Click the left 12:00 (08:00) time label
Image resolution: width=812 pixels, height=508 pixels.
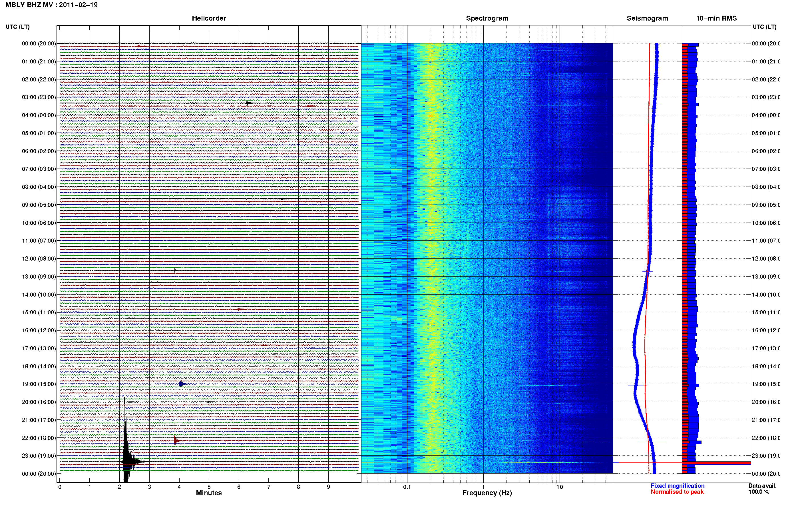pos(39,259)
